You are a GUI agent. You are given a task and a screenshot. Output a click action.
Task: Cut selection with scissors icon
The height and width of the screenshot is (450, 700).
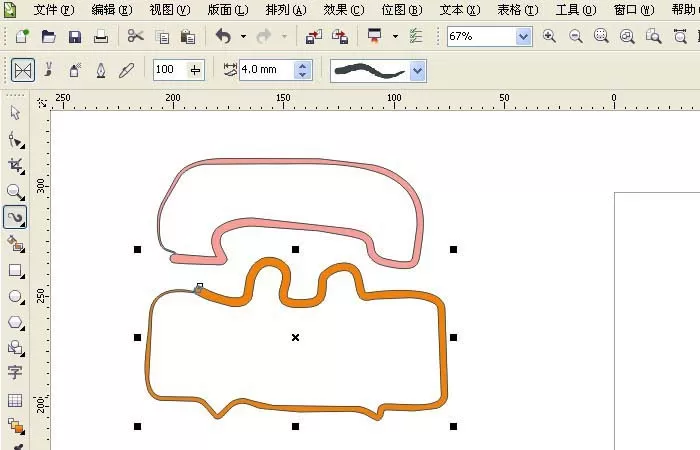coord(135,36)
